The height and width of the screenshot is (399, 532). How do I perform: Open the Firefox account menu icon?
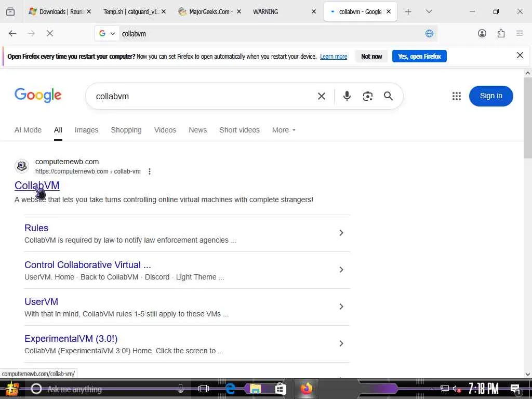coord(482,33)
